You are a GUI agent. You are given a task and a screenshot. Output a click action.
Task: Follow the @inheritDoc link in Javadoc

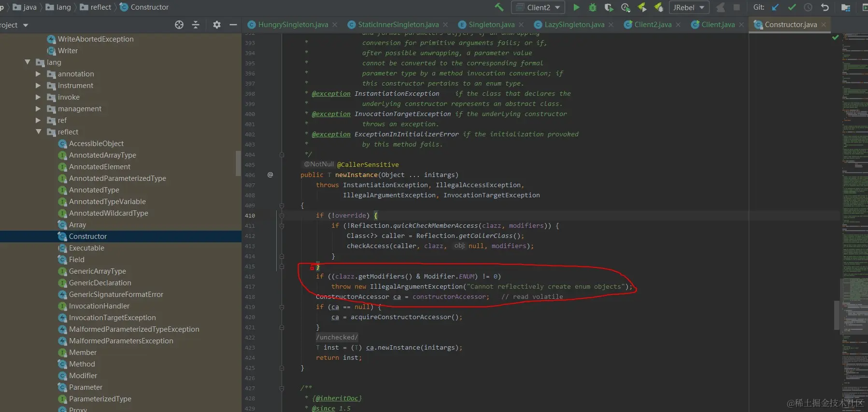tap(337, 398)
